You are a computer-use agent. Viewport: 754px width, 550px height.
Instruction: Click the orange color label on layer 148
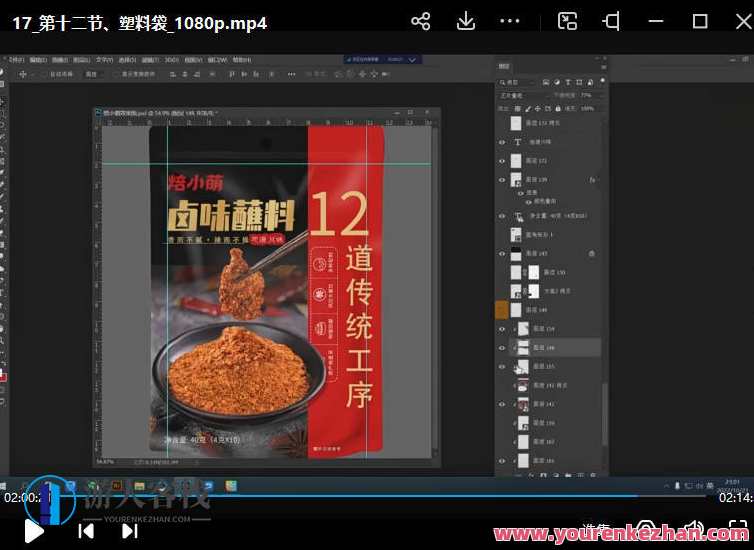click(502, 310)
